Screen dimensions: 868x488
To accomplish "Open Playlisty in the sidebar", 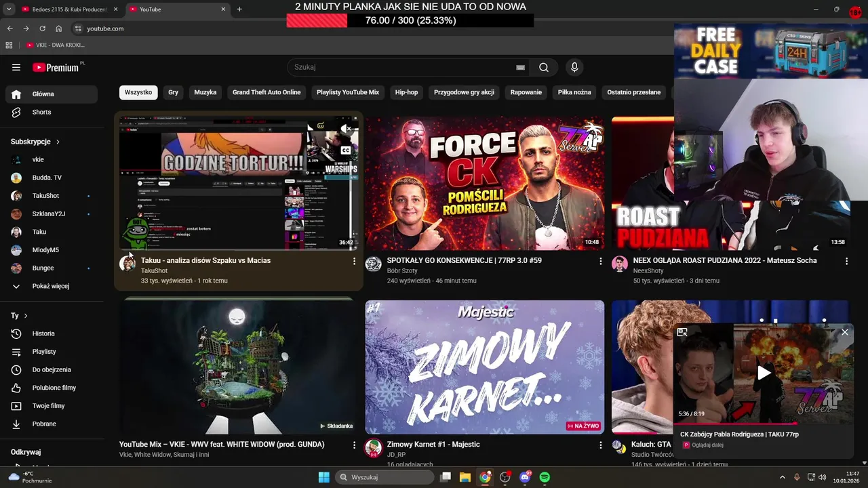I will pos(52,352).
